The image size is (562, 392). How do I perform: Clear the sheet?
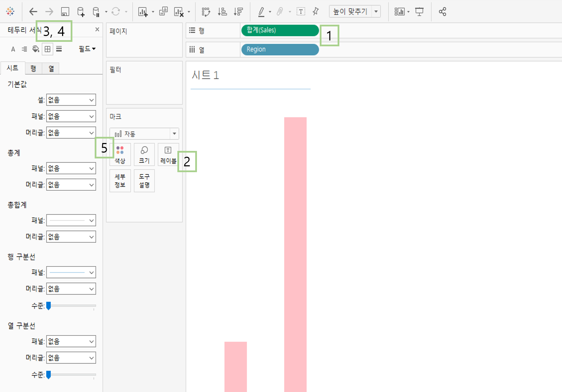(179, 12)
